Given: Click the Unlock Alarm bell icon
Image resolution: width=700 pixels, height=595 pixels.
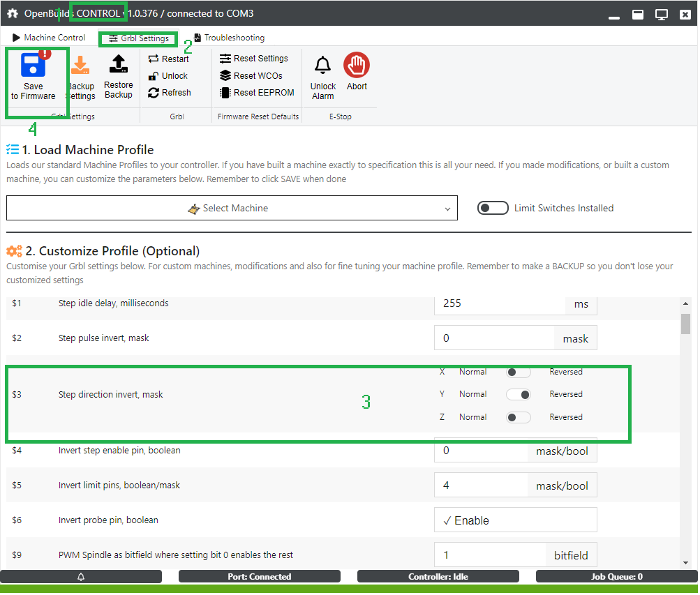Looking at the screenshot, I should (322, 65).
